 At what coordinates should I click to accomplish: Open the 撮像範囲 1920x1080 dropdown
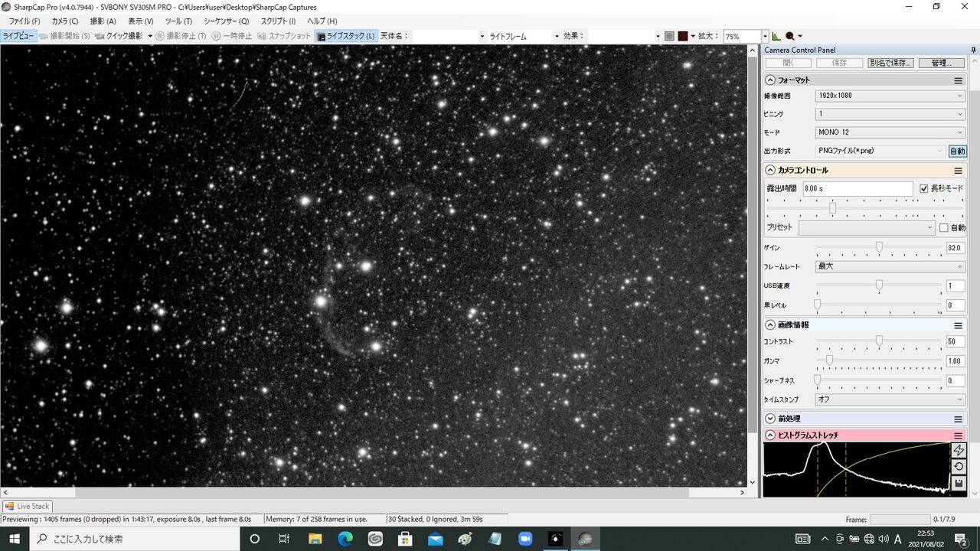click(890, 96)
